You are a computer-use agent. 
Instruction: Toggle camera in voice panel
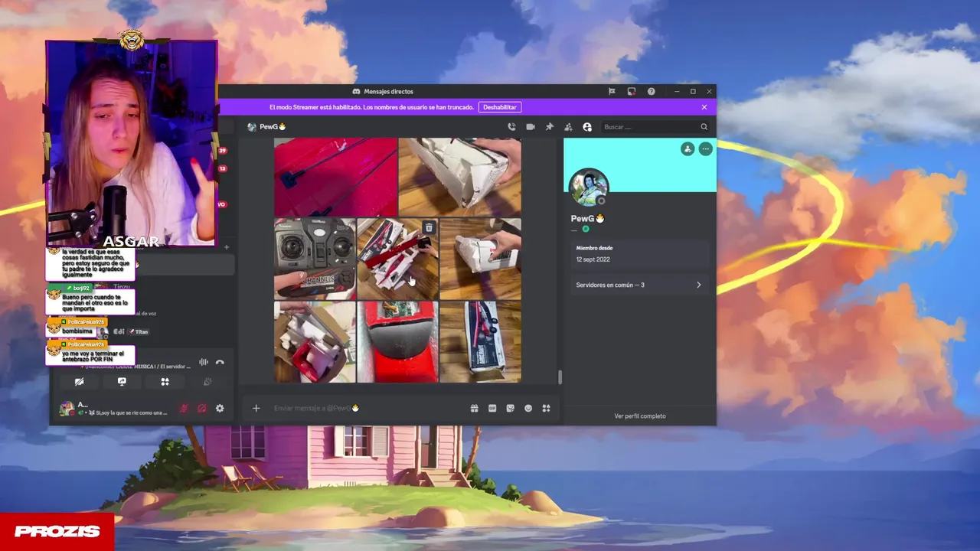coord(79,381)
